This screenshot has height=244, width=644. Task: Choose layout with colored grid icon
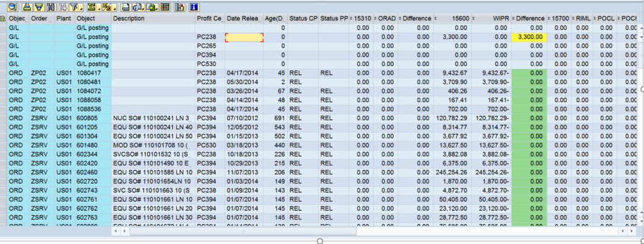(165, 7)
